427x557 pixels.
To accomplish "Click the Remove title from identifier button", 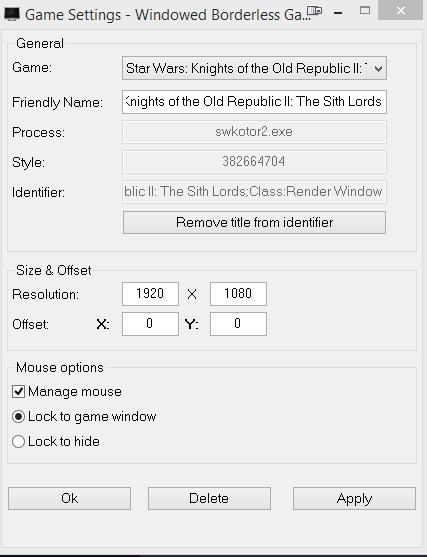I will coord(254,222).
